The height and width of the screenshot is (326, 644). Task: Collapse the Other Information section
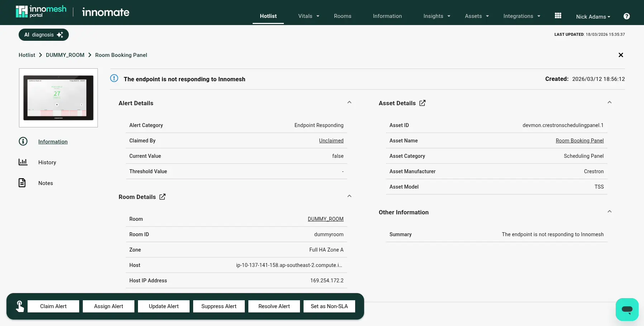[610, 211]
